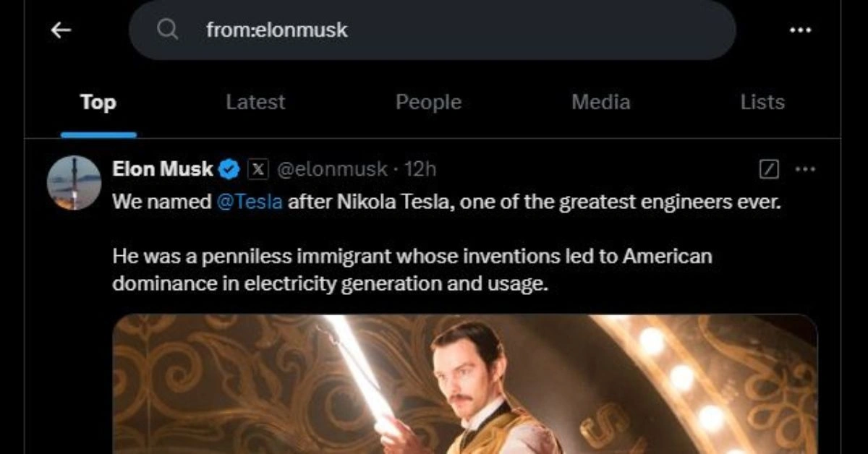Click Elon Musk's profile avatar
This screenshot has height=454, width=868.
(x=74, y=183)
